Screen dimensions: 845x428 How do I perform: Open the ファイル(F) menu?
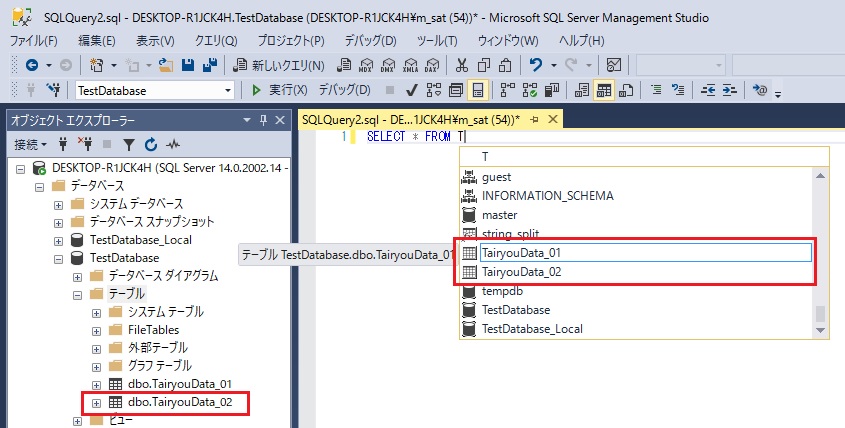point(33,41)
